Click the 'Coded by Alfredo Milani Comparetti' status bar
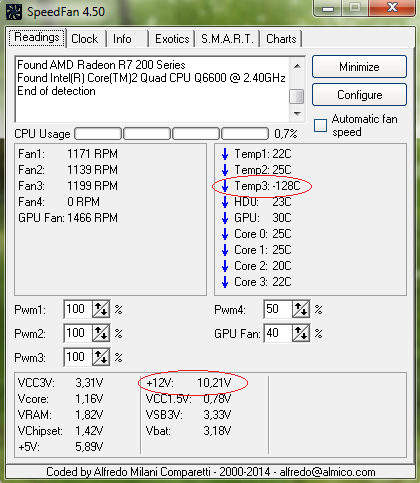The height and width of the screenshot is (483, 420). 211,472
